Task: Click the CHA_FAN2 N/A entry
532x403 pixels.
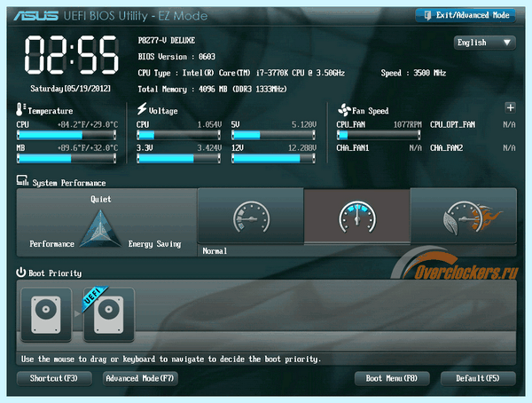Action: (473, 148)
